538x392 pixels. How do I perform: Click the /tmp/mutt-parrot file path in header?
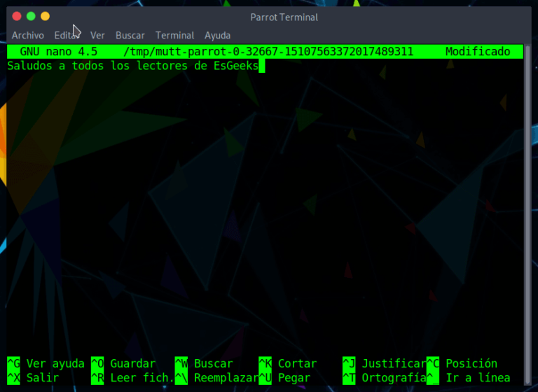[x=268, y=51]
